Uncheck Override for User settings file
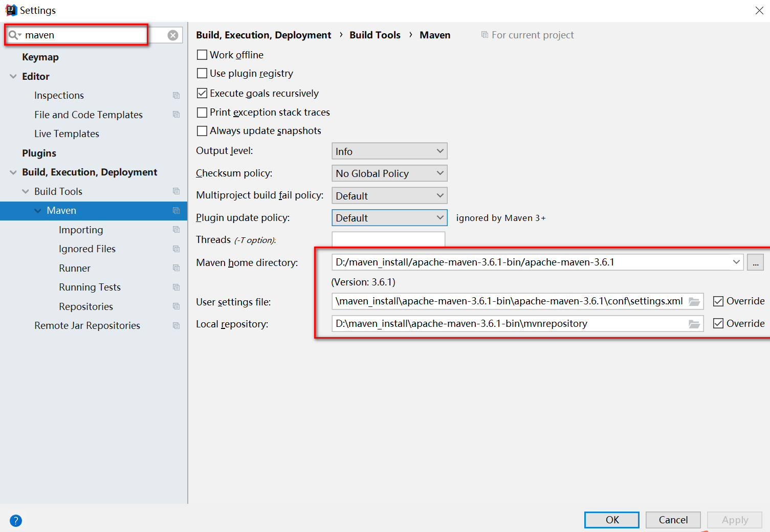The width and height of the screenshot is (770, 532). click(x=718, y=301)
